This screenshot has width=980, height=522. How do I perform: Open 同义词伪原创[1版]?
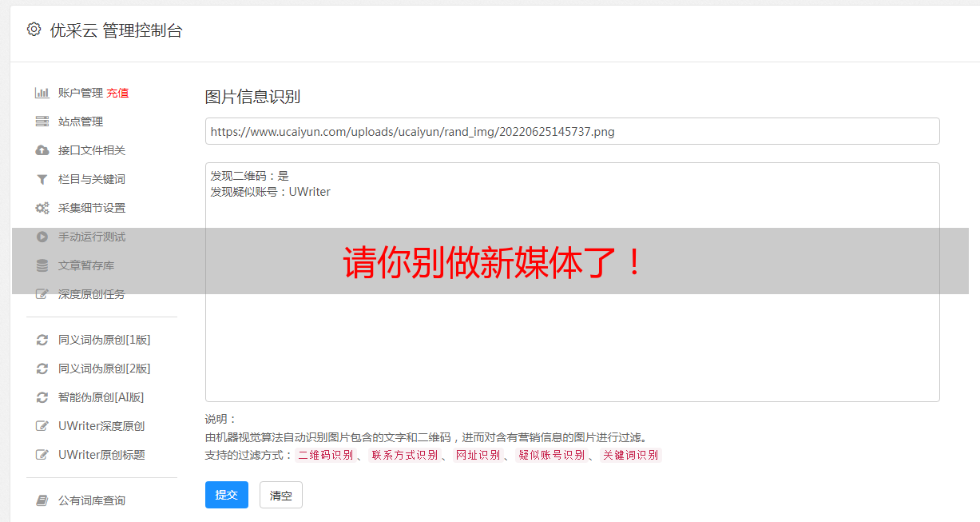[x=104, y=340]
